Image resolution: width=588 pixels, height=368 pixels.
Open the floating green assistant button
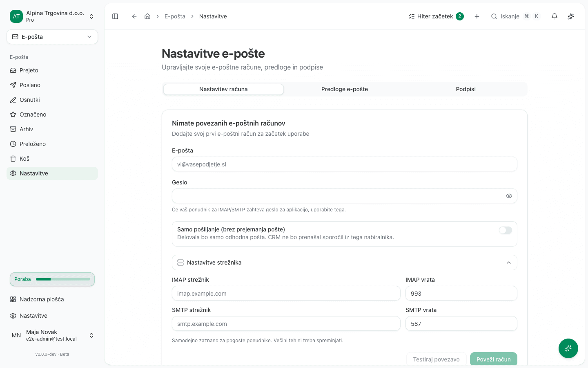pos(568,348)
